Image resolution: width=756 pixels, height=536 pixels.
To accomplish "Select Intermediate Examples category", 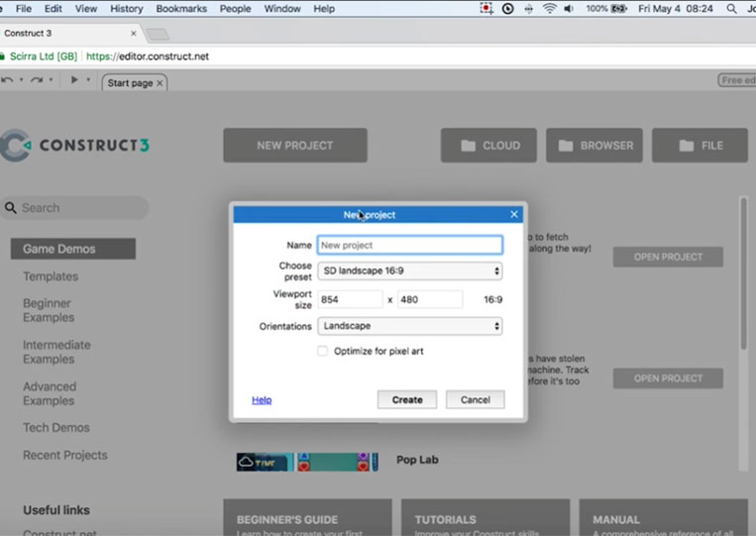I will pyautogui.click(x=56, y=352).
